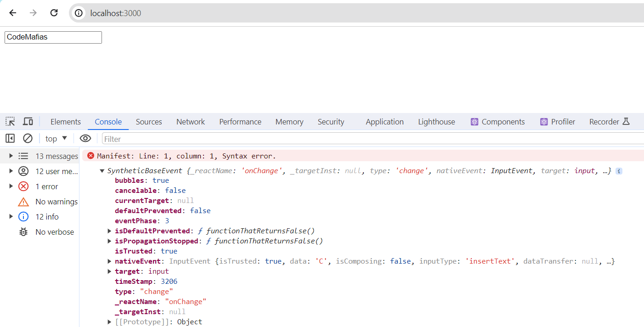Clear the console with the ban icon
This screenshot has width=644, height=327.
28,138
